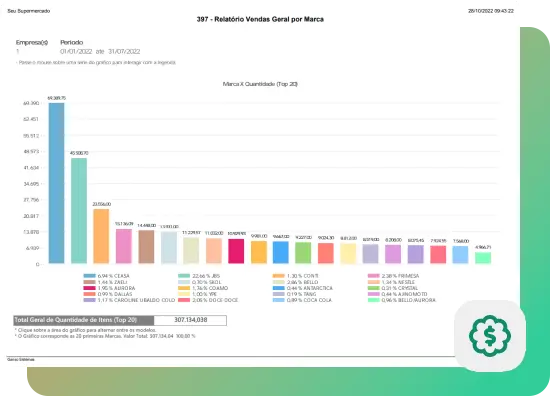The height and width of the screenshot is (396, 550).
Task: Click the orange third bar in chart
Action: pos(101,236)
